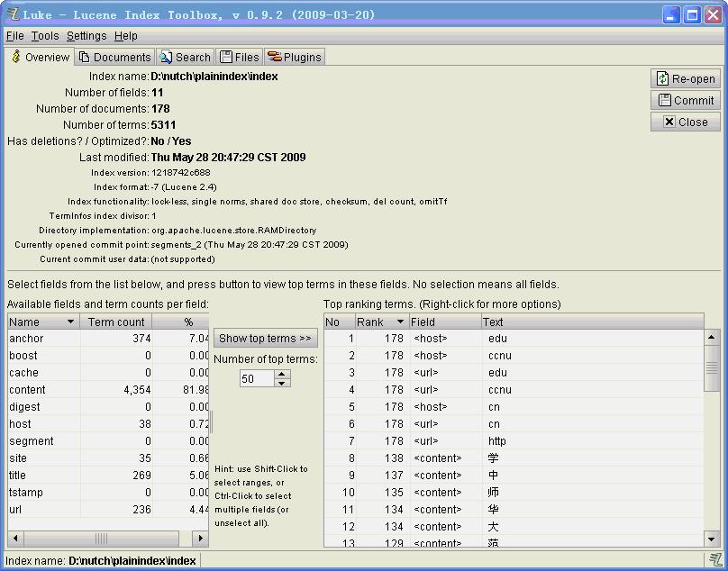
Task: Switch to the Search tab
Action: [186, 57]
